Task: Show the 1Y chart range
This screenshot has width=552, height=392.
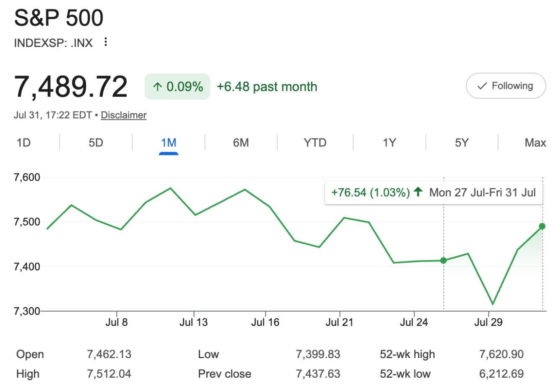Action: click(x=389, y=143)
